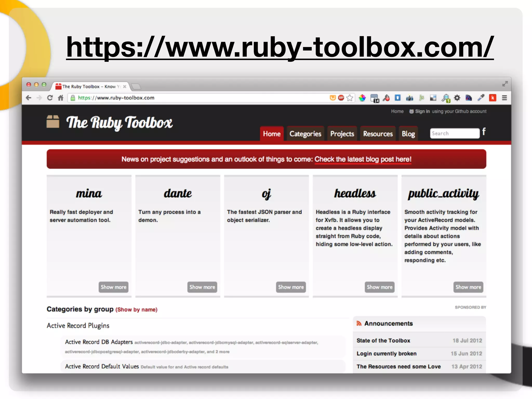Image resolution: width=532 pixels, height=399 pixels.
Task: Click the browser forward arrow
Action: tap(39, 98)
